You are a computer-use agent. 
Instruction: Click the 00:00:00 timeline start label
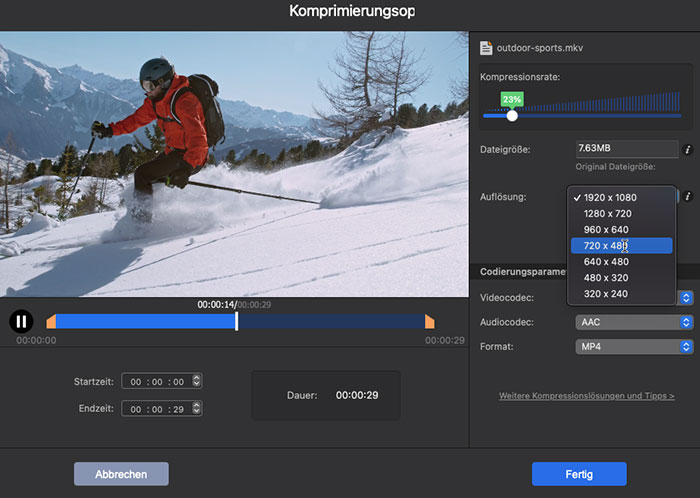[36, 340]
